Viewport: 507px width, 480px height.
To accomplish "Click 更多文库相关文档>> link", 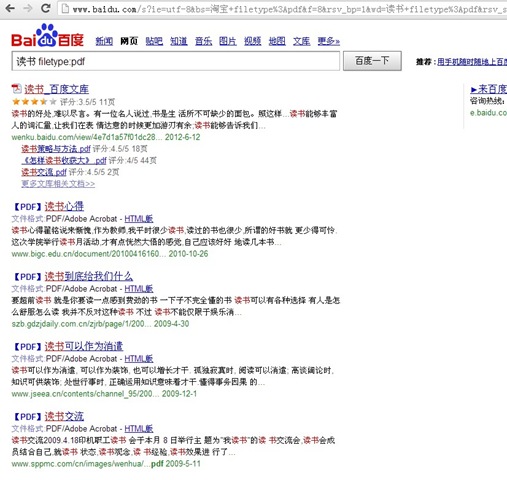I will tap(58, 184).
